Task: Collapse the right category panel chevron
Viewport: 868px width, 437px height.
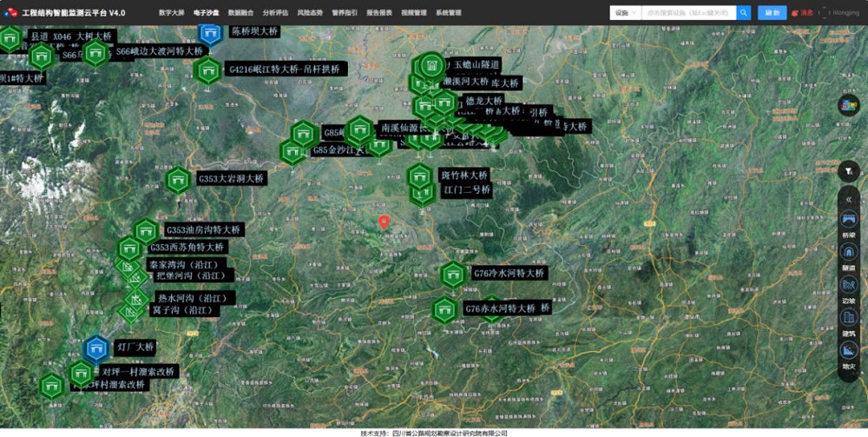Action: 848,199
